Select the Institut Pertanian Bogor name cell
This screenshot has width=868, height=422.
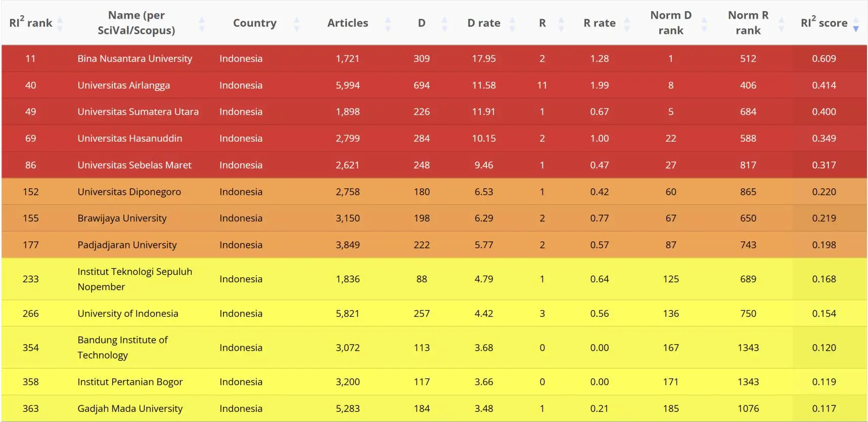(x=130, y=382)
